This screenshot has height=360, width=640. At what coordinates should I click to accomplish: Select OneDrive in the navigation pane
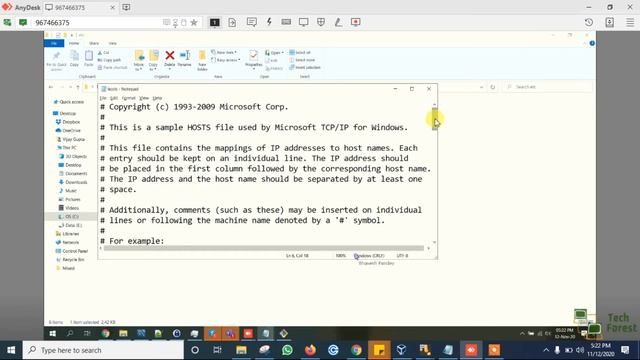[68, 131]
